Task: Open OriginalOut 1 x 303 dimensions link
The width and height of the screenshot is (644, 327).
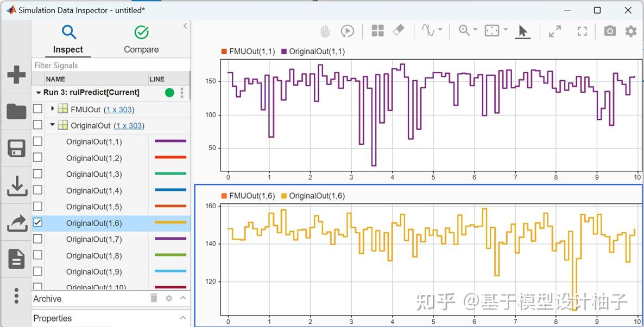Action: pyautogui.click(x=129, y=126)
